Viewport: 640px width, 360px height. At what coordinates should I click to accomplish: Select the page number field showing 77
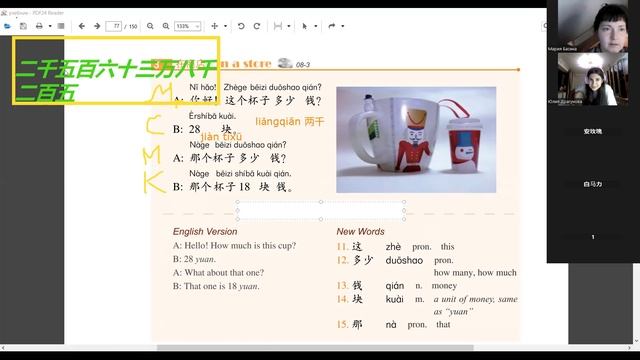(x=113, y=26)
